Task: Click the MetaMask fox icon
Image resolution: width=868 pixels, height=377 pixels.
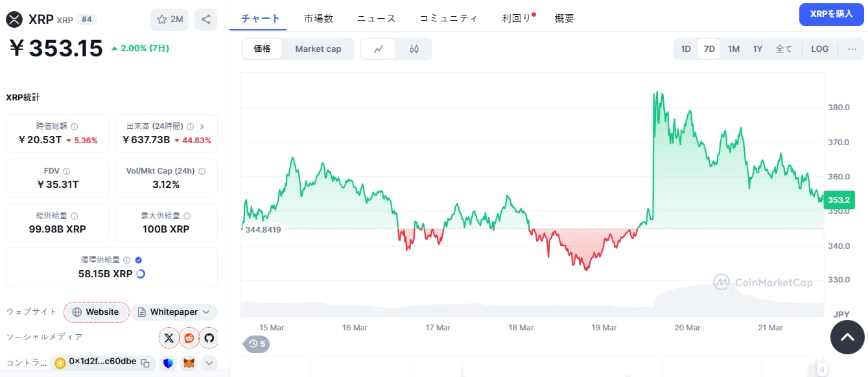Action: click(188, 363)
